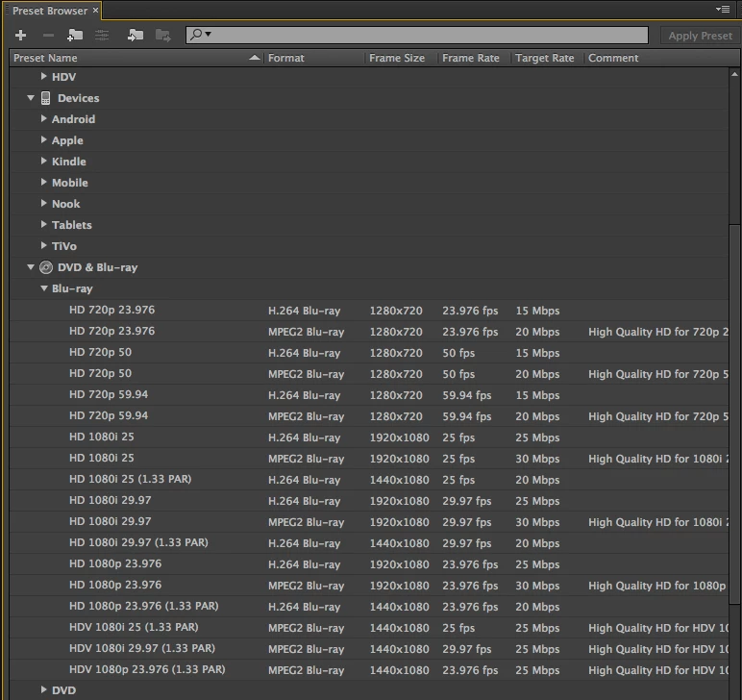Open the Preset Browser panel menu
The height and width of the screenshot is (700, 742).
pos(723,9)
